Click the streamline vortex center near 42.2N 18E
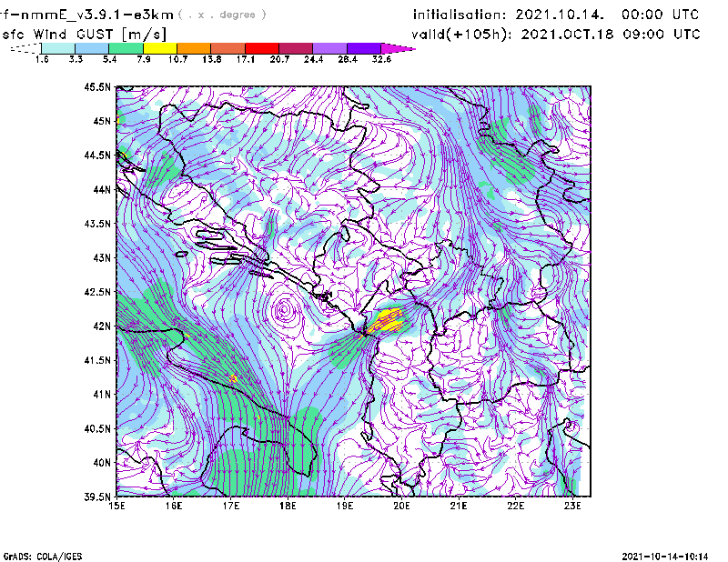Screen dimensions: 728x562 (x=284, y=309)
